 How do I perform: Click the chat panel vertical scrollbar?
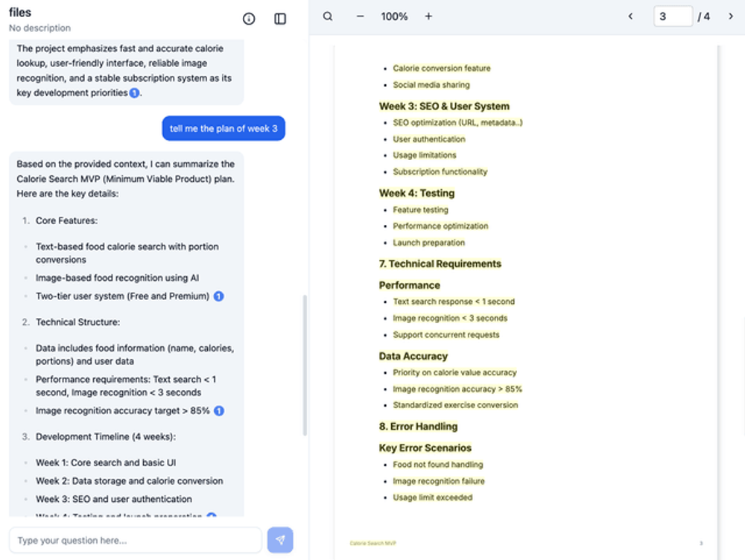point(305,365)
